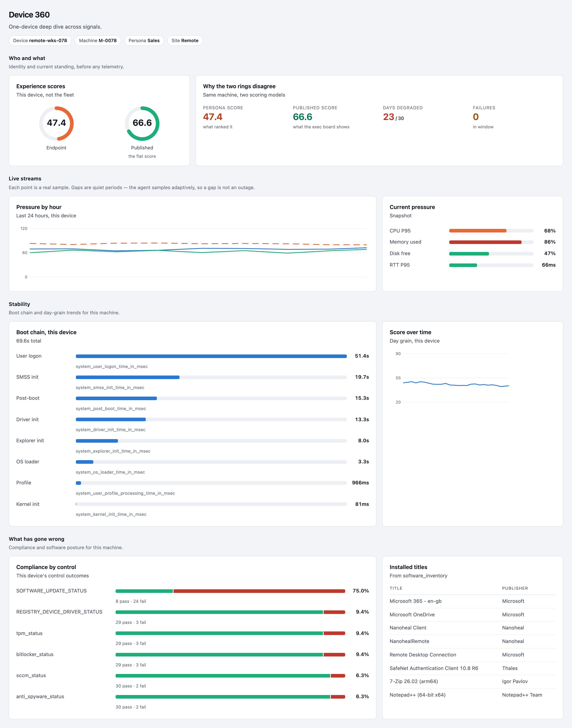Click the RTT P95 pressure bar

coord(491,265)
